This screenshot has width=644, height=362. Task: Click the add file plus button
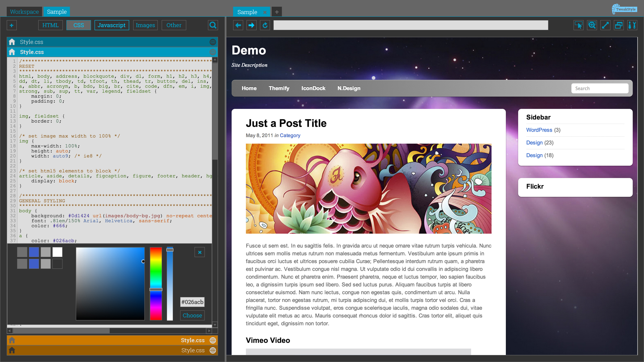[11, 25]
